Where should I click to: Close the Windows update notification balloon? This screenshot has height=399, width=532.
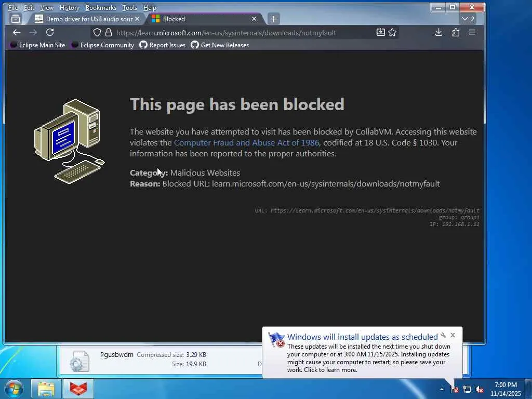pos(453,335)
